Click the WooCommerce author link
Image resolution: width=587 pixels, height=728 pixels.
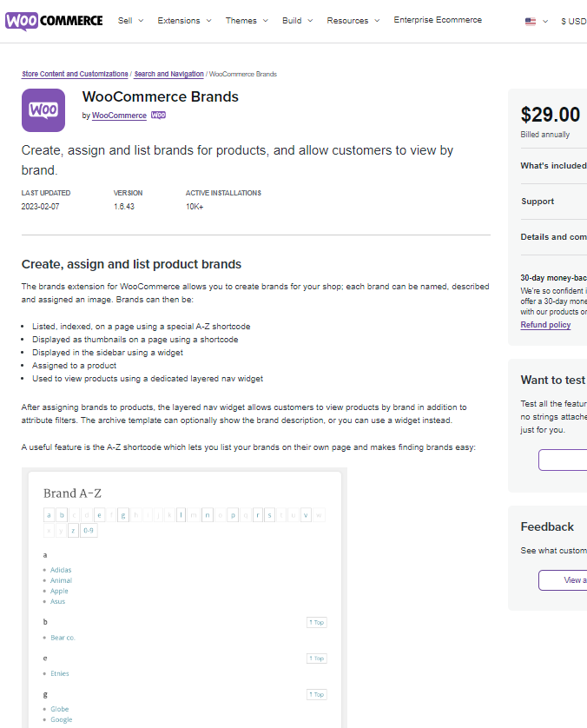(119, 115)
